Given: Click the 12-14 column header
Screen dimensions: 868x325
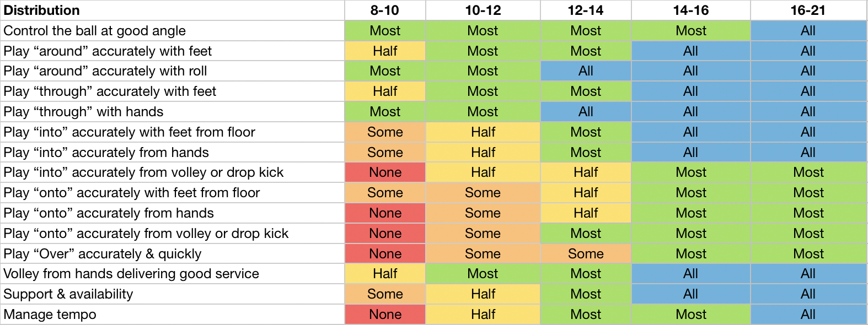Looking at the screenshot, I should (x=586, y=10).
